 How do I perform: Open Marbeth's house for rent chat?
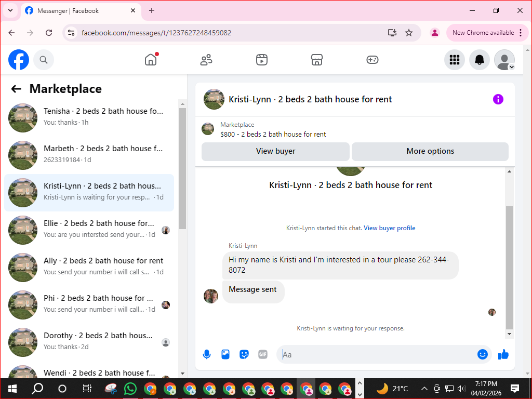pos(89,155)
